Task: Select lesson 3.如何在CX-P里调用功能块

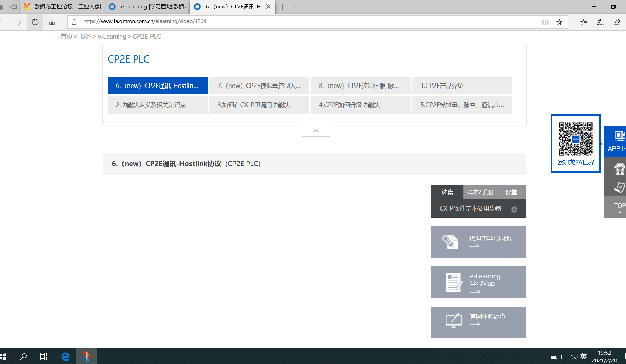Action: coord(259,105)
